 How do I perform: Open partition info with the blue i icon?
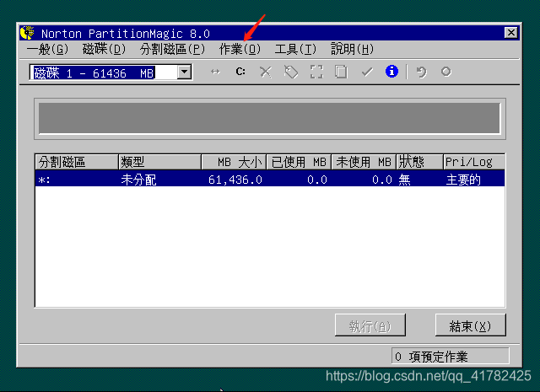point(391,72)
